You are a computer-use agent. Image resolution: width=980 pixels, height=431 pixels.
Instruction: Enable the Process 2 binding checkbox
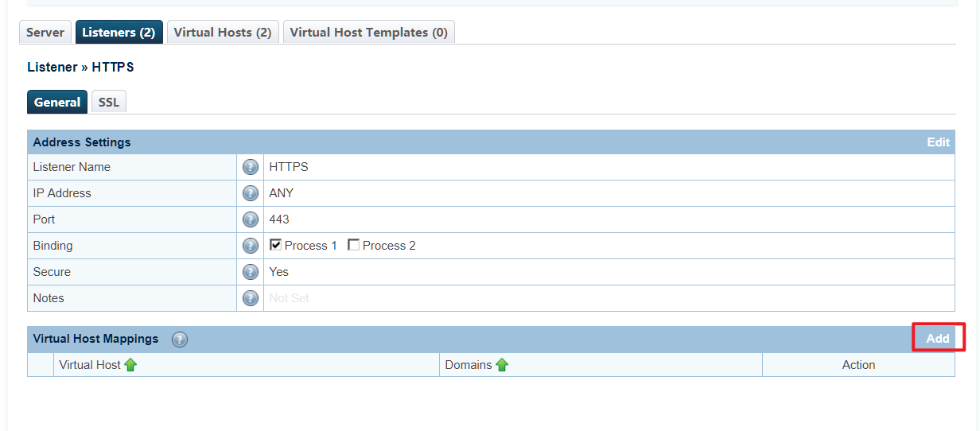[353, 245]
